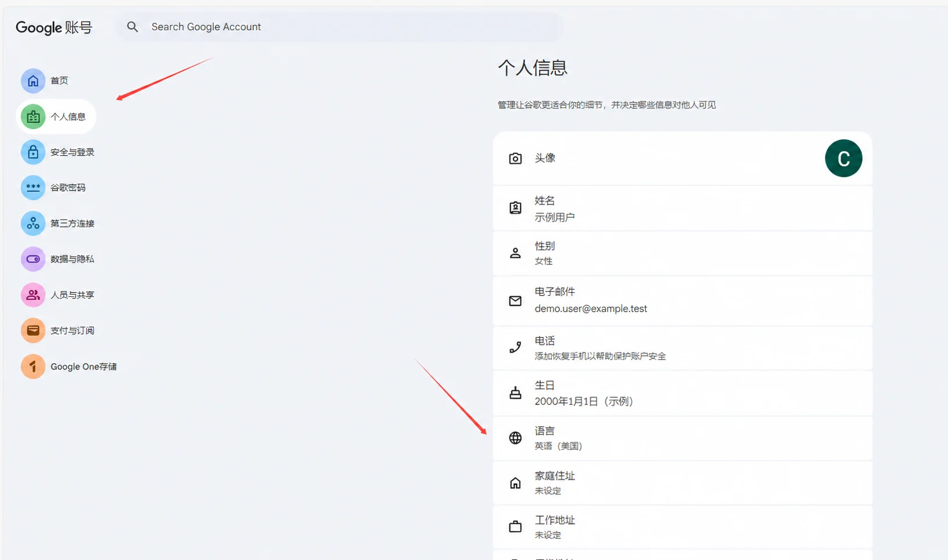The image size is (948, 560).
Task: Click the Google One存储 icon
Action: [33, 367]
